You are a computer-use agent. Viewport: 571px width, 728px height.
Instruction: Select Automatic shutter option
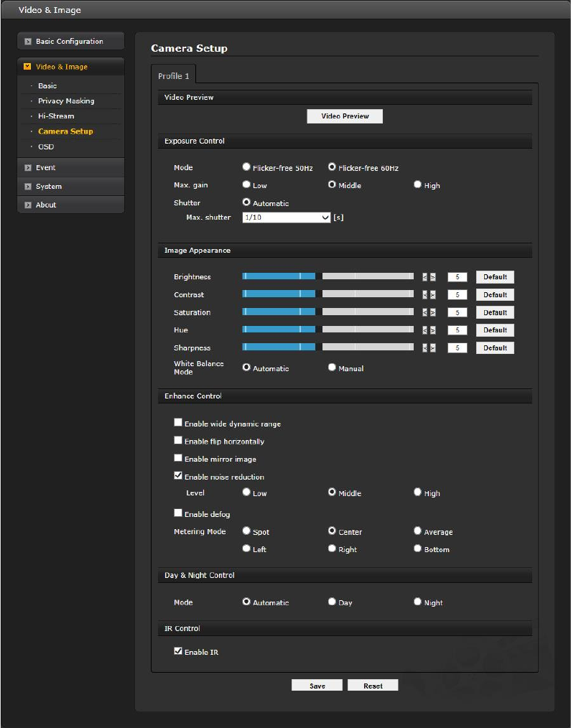[x=246, y=202]
